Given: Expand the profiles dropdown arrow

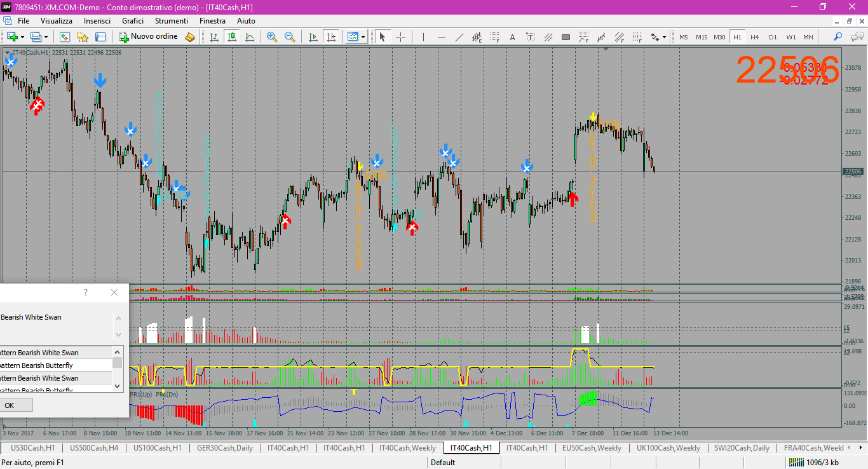Looking at the screenshot, I should point(46,37).
